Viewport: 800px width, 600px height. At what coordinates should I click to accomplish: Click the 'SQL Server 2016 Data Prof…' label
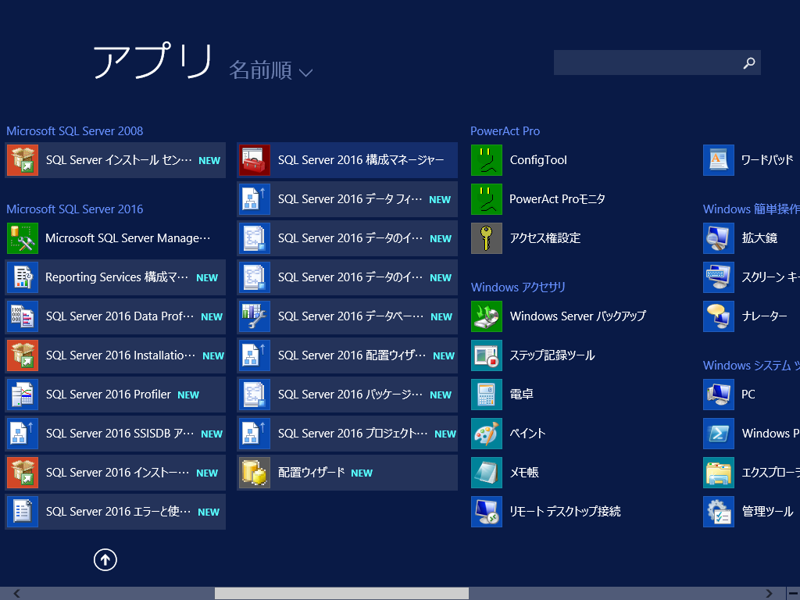coord(119,316)
